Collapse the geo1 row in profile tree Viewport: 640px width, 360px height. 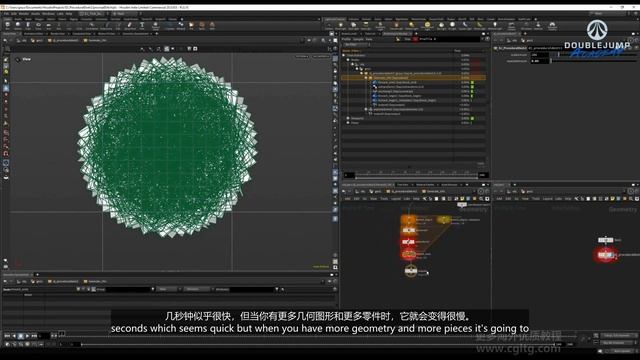(357, 69)
